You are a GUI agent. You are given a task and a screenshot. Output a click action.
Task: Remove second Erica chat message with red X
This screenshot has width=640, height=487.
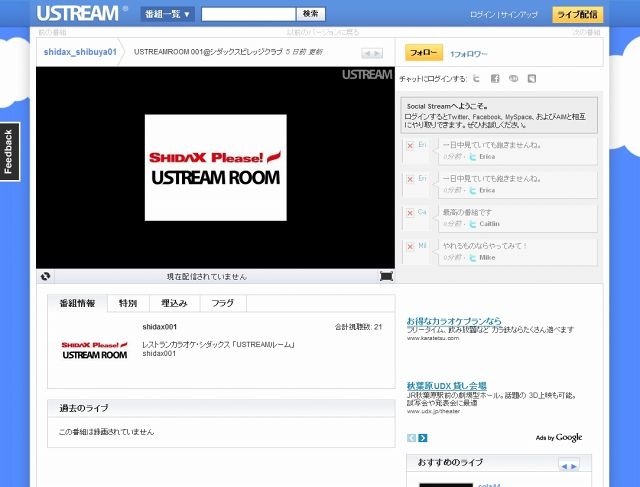point(410,179)
